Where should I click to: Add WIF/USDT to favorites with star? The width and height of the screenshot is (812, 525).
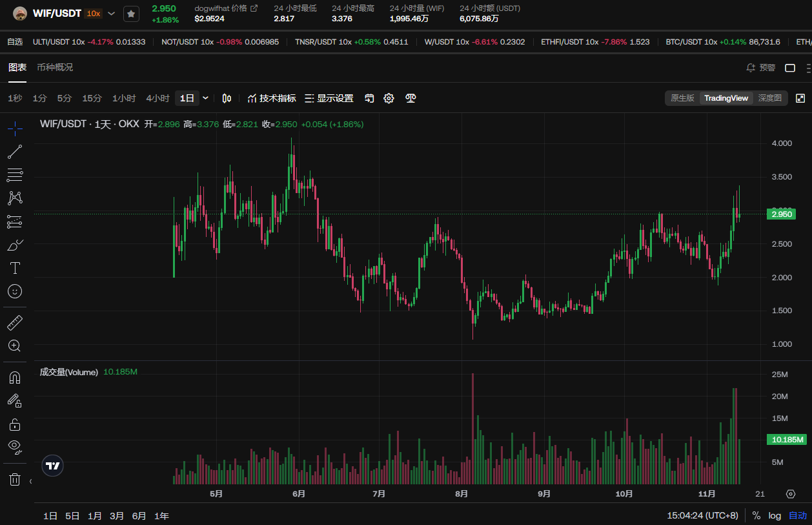click(131, 14)
